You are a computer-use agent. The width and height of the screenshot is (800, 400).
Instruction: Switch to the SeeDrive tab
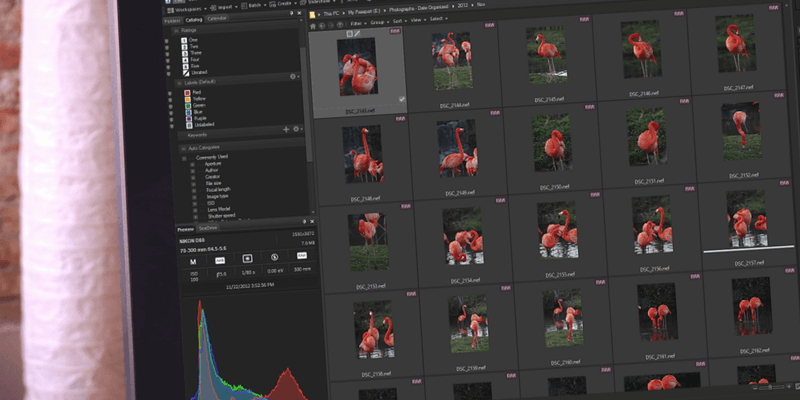click(208, 228)
